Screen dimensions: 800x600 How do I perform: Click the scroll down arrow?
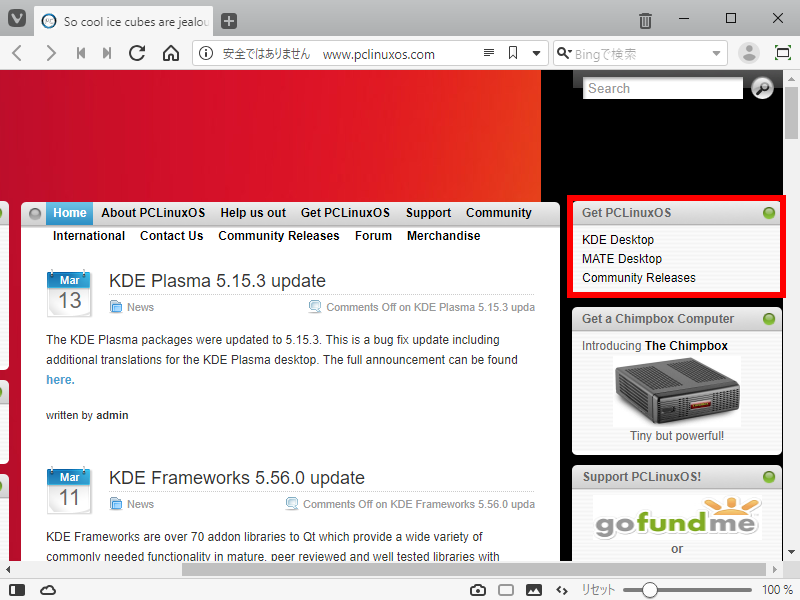click(791, 552)
